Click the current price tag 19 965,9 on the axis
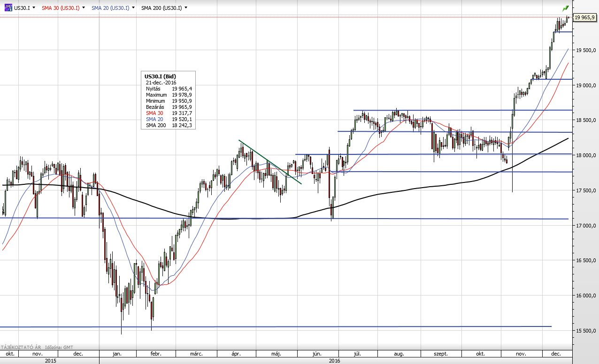This screenshot has width=599, height=364. point(585,17)
